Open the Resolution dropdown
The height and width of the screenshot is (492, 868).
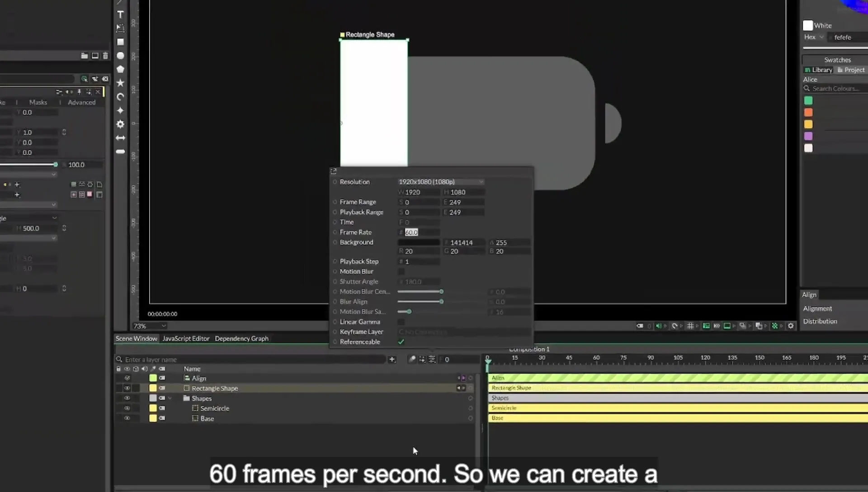tap(441, 182)
